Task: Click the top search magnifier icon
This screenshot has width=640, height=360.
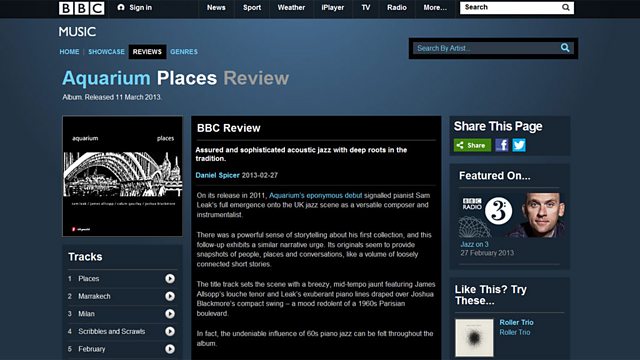Action: click(x=566, y=7)
